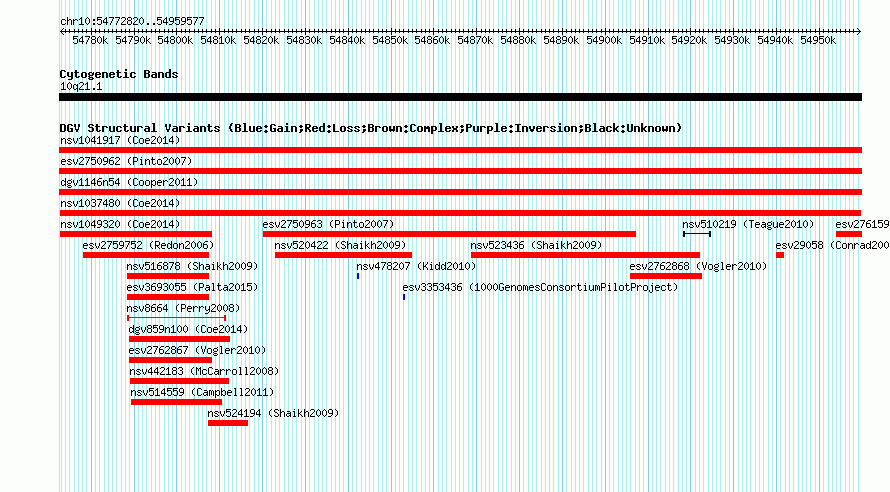Click nsv442183 (McCarroll2008) label

coord(204,371)
